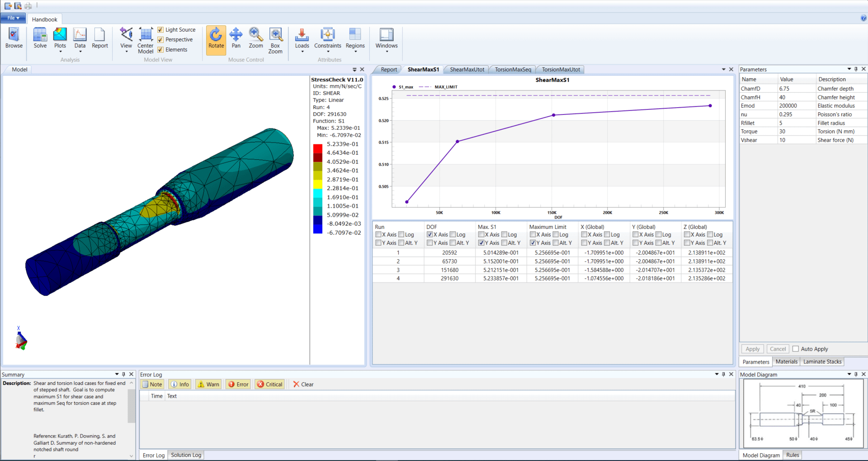Switch to the ShearMaxUtot tab
The image size is (868, 461).
pos(467,70)
